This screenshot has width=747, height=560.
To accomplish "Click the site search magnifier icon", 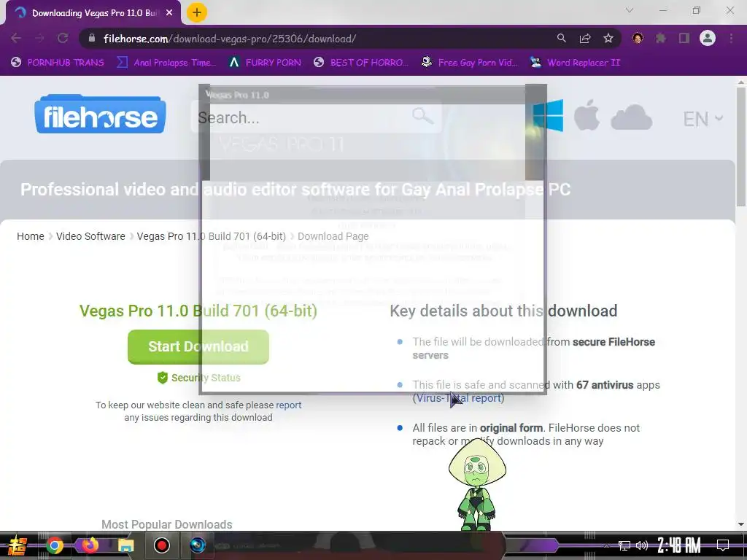I will pos(422,116).
